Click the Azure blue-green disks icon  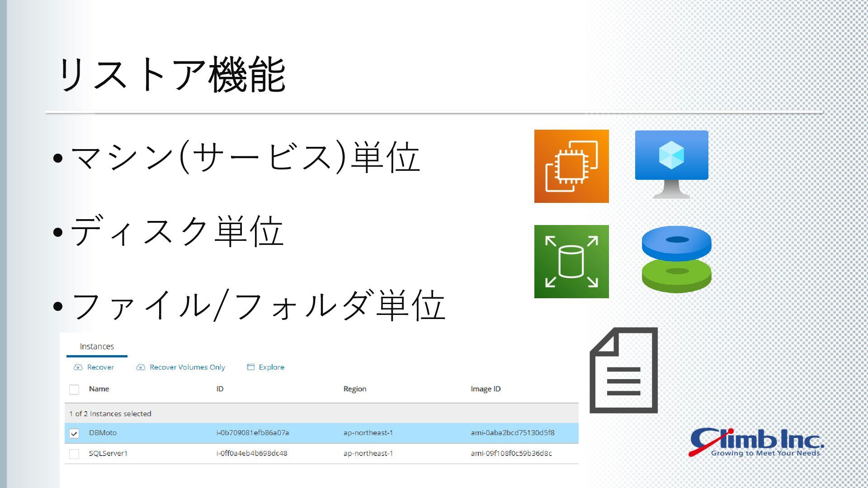pos(676,259)
